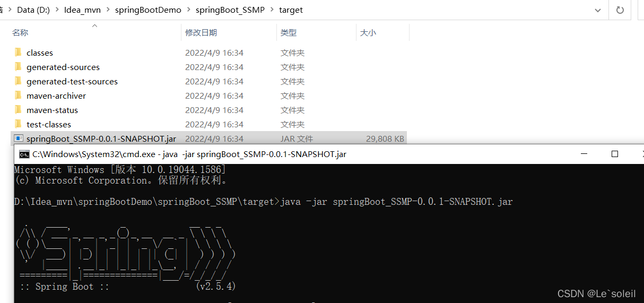Sort by the 类型 column header
Viewport: 644px width, 303px height.
[x=289, y=32]
